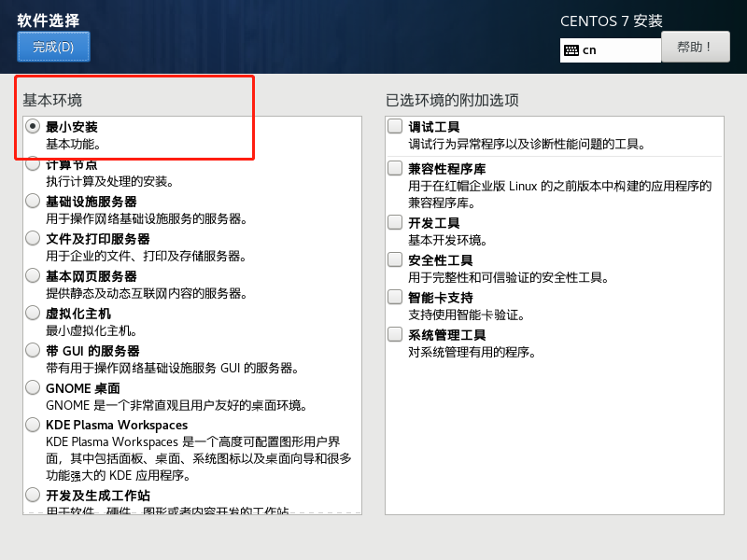This screenshot has width=747, height=560.
Task: Select the 最小安装 radio button
Action: point(33,127)
